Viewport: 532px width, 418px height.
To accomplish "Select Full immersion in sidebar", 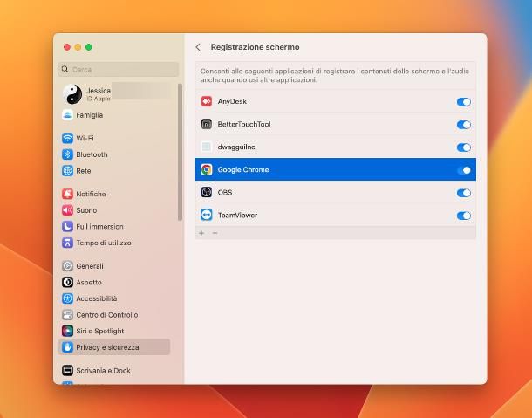I will 114,227.
